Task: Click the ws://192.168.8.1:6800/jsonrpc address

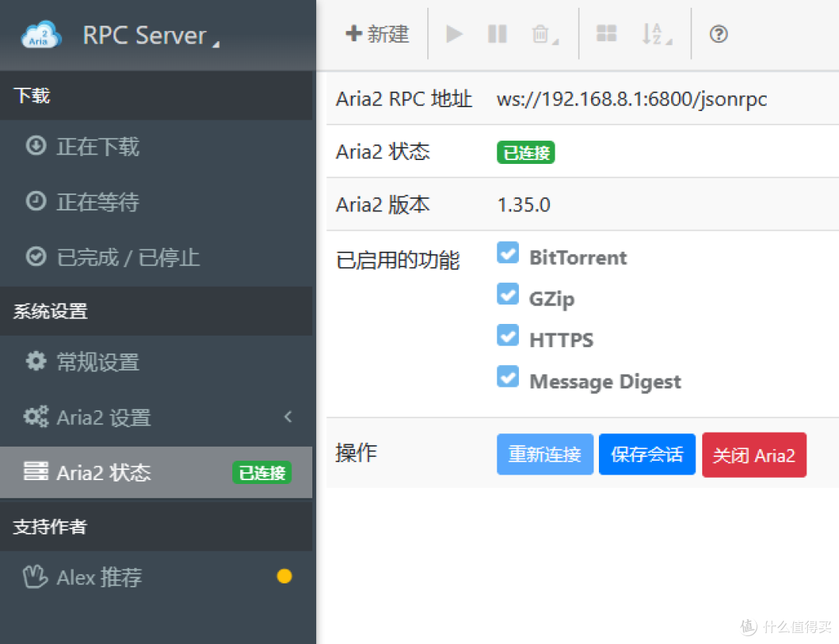Action: pyautogui.click(x=632, y=99)
